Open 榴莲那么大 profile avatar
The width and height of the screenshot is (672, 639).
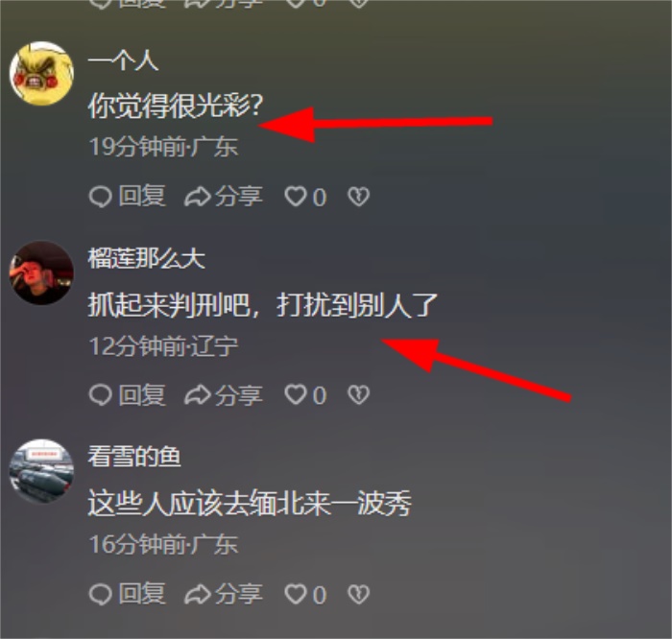pyautogui.click(x=41, y=272)
